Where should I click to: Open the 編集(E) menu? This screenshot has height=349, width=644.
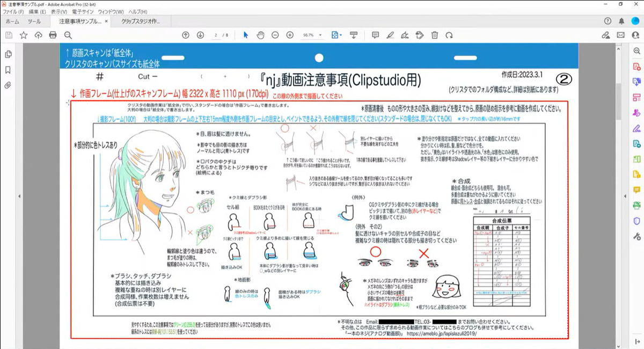click(x=37, y=11)
